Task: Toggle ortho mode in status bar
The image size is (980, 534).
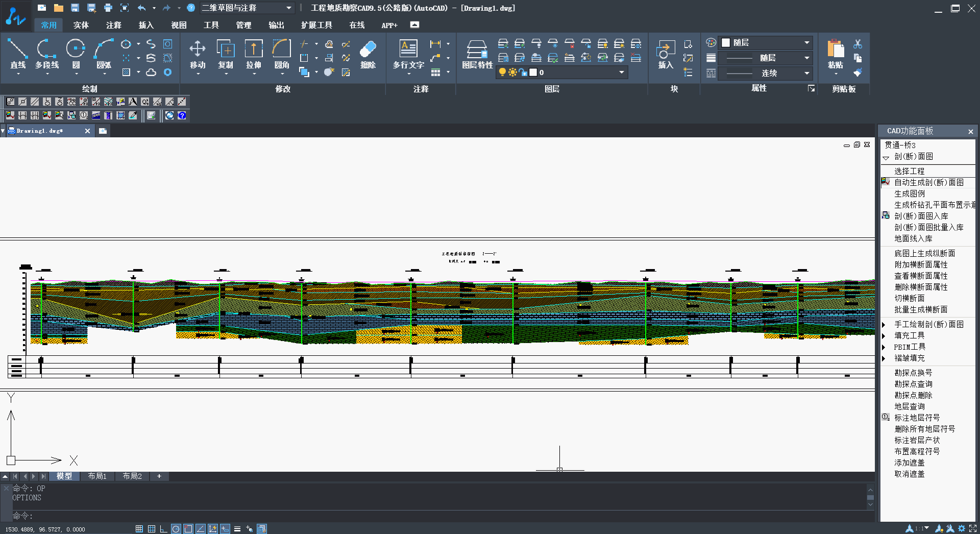Action: [163, 529]
